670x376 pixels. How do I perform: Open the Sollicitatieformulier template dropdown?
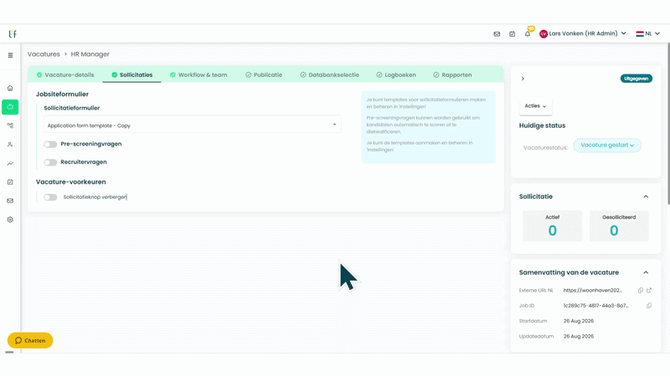tap(192, 125)
